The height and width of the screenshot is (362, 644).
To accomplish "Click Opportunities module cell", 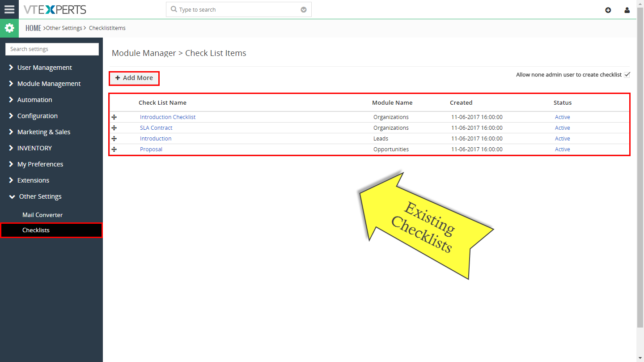I will point(391,149).
